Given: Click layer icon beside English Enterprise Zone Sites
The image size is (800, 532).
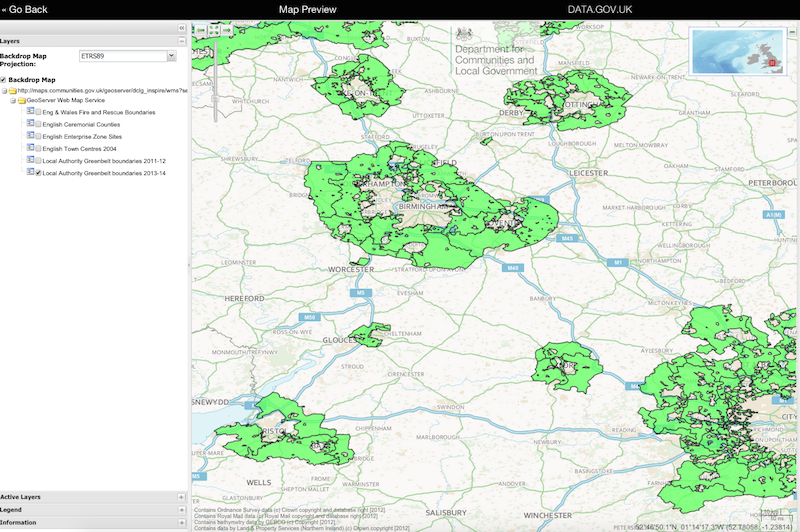Looking at the screenshot, I should tap(31, 136).
